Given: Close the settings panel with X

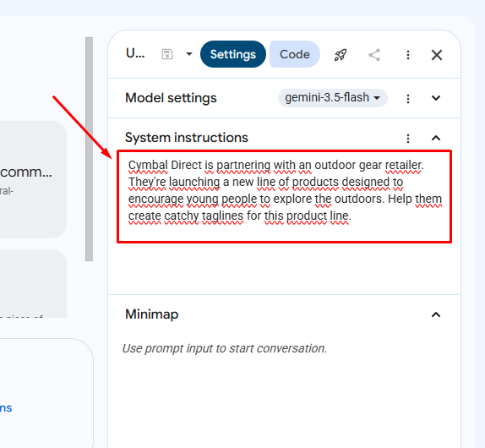Looking at the screenshot, I should point(437,55).
